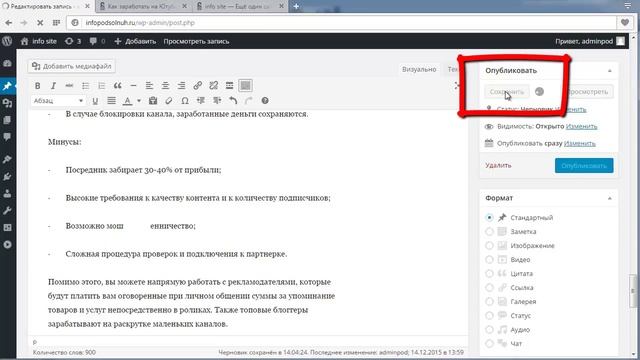The image size is (640, 360).
Task: Insert a special character (Omega)
Action: (185, 101)
